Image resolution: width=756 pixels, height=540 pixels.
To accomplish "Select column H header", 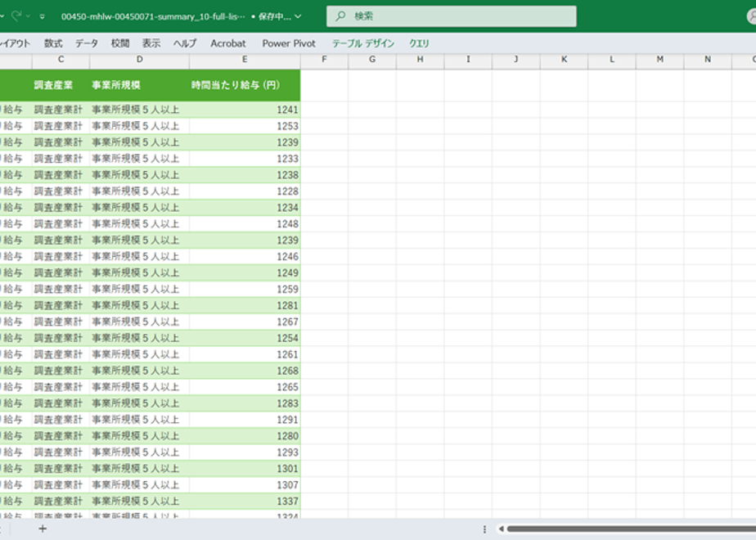I will pyautogui.click(x=420, y=59).
